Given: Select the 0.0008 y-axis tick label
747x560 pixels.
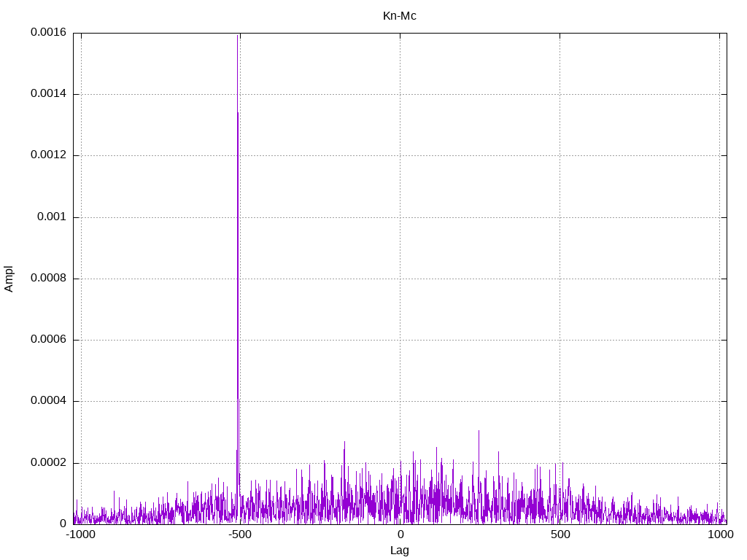Looking at the screenshot, I should pyautogui.click(x=48, y=279).
